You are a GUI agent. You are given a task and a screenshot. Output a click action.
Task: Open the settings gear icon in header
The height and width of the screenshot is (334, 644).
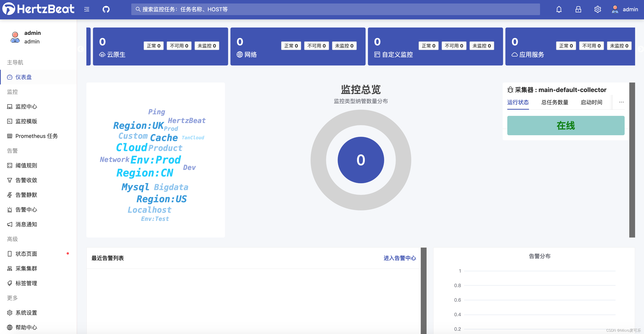click(x=597, y=9)
